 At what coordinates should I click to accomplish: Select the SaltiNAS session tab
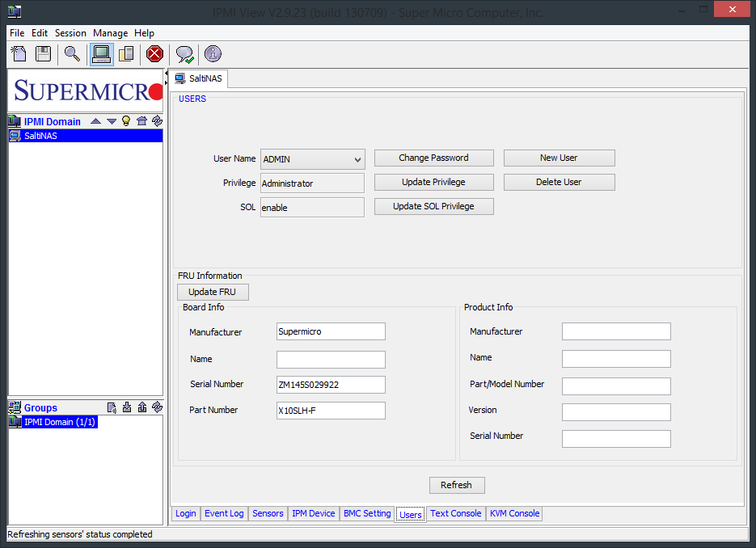[x=199, y=78]
